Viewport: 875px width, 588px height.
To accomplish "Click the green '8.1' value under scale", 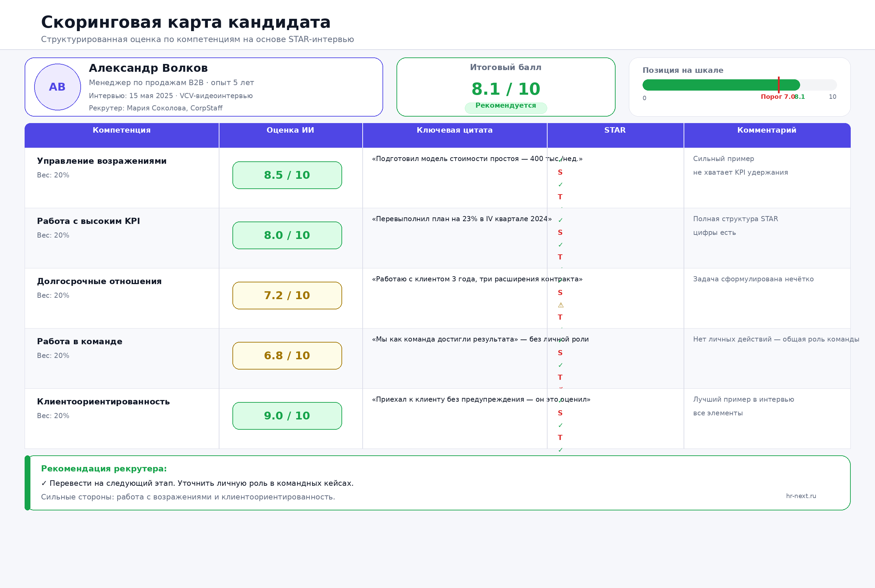I will pos(800,97).
